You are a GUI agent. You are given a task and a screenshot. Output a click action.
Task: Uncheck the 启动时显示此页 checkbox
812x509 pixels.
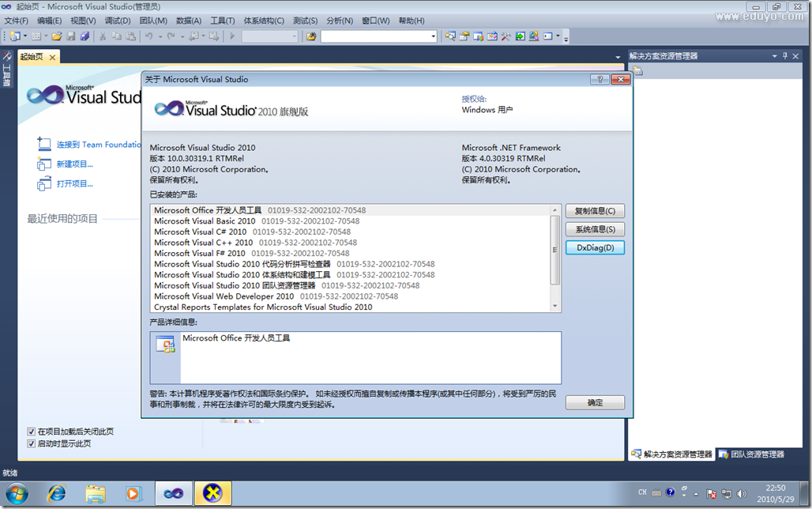click(x=32, y=443)
